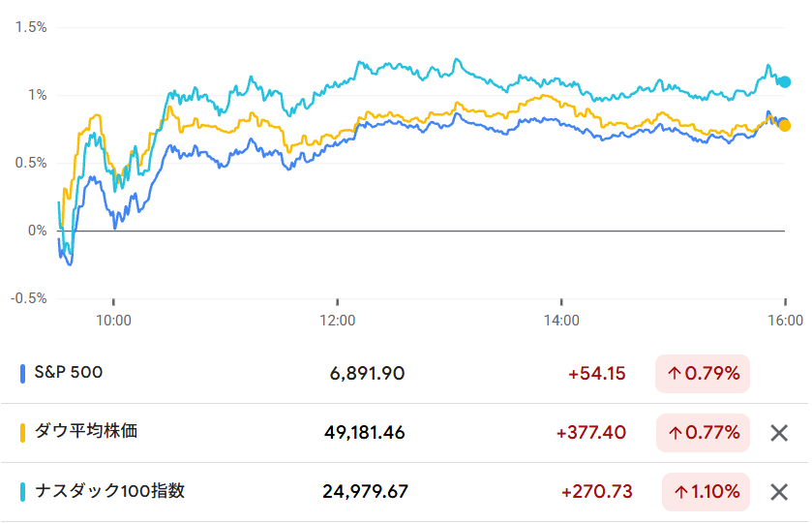Click the +270.73 point change value
The width and height of the screenshot is (812, 523).
[x=596, y=492]
